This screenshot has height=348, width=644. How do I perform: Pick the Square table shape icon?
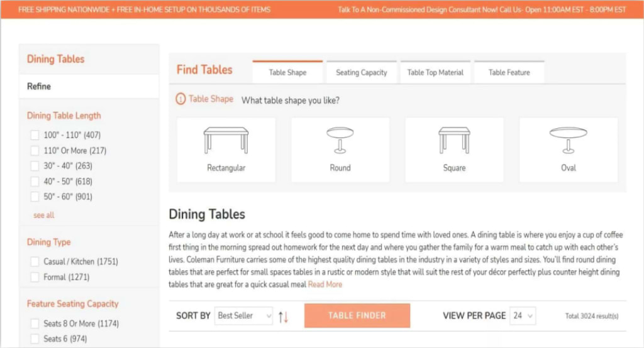[454, 140]
